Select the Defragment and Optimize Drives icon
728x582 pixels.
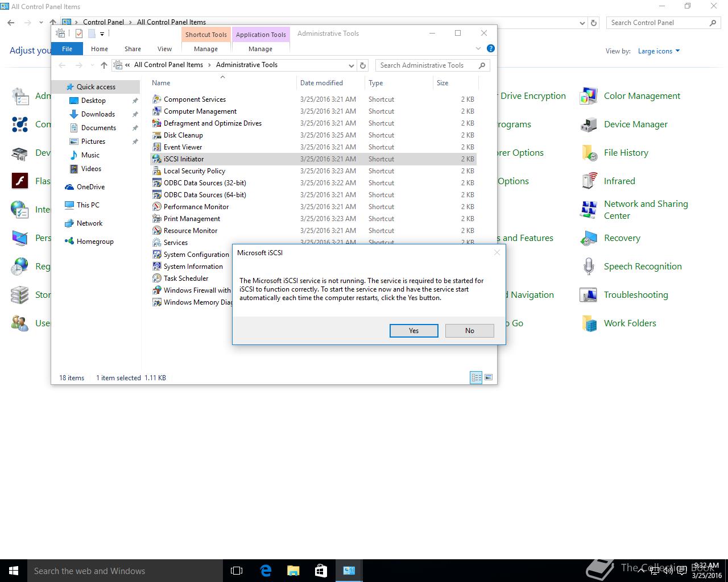[x=157, y=123]
